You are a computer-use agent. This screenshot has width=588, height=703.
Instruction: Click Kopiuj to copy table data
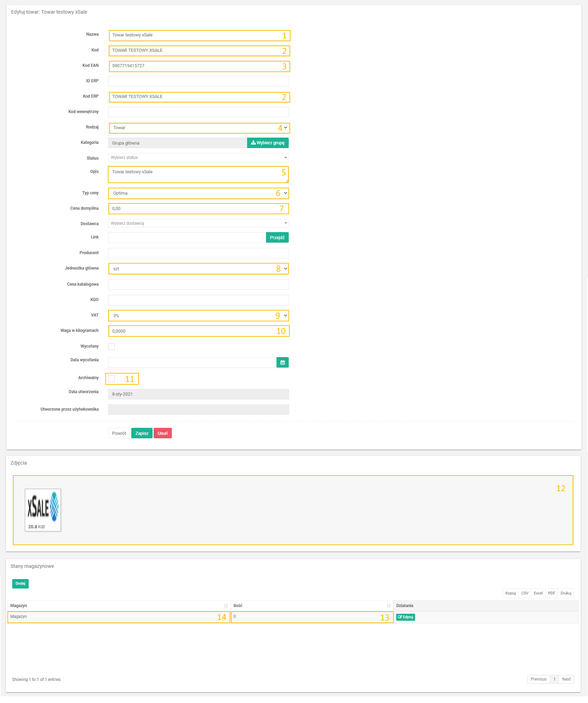(x=510, y=593)
